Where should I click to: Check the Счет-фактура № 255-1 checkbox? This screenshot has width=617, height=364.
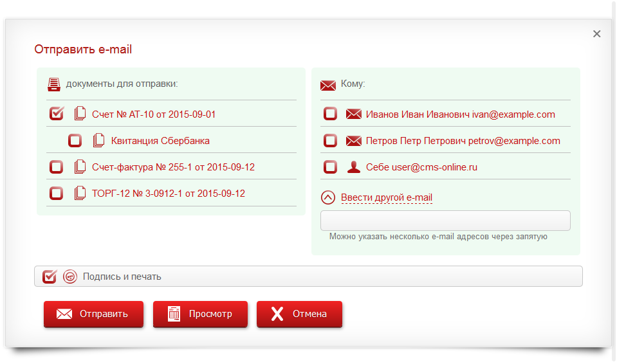tap(56, 167)
